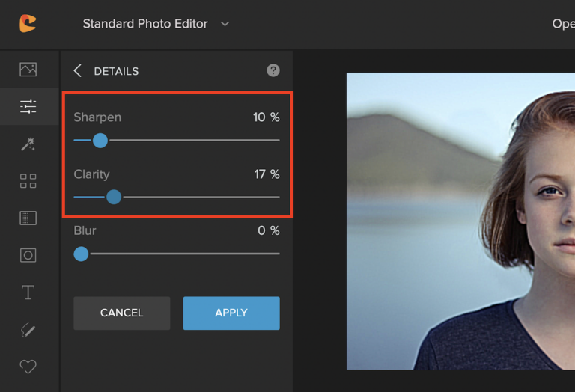Open the Touch Up magic wand tool
This screenshot has width=575, height=392.
[x=28, y=144]
